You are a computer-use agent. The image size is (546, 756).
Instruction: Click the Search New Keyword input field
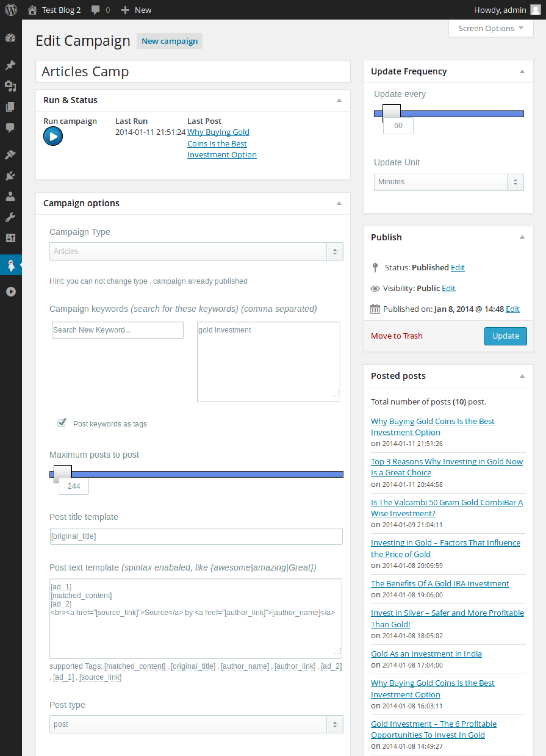(x=117, y=330)
